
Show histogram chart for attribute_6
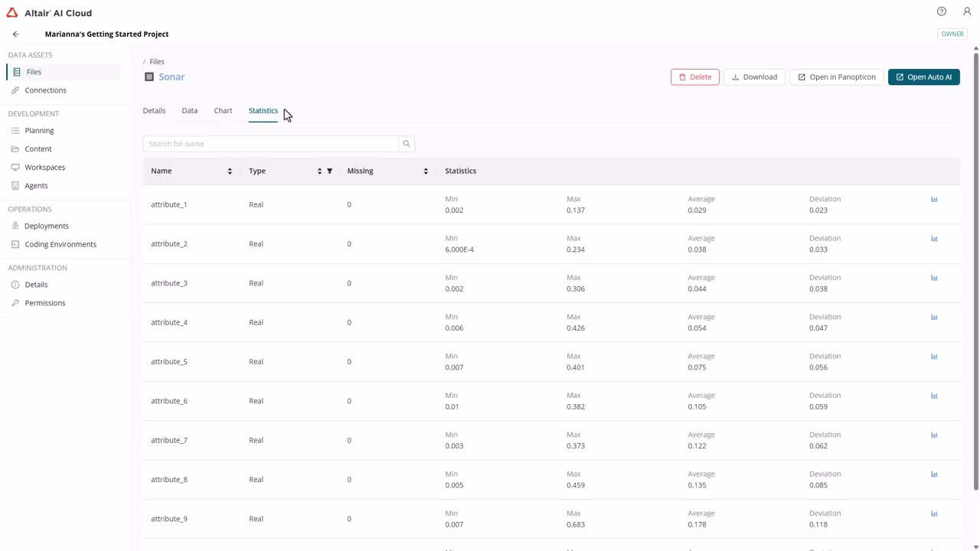tap(934, 396)
